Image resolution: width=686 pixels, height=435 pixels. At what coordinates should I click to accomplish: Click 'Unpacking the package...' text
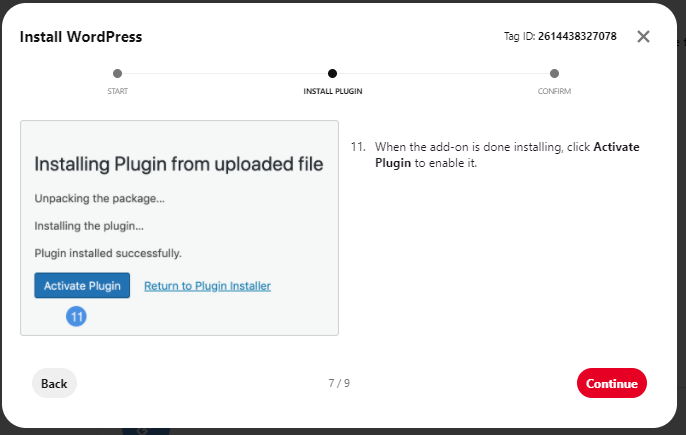[x=100, y=199]
